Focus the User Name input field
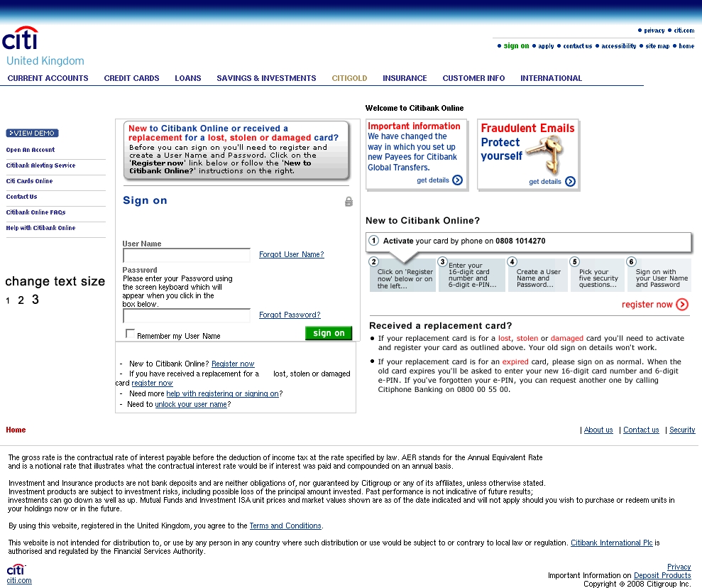 [187, 255]
